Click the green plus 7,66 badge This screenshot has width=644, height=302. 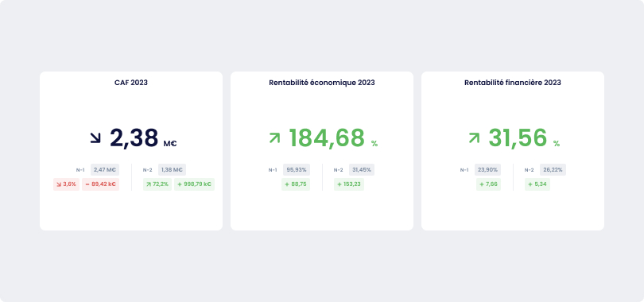coord(489,184)
